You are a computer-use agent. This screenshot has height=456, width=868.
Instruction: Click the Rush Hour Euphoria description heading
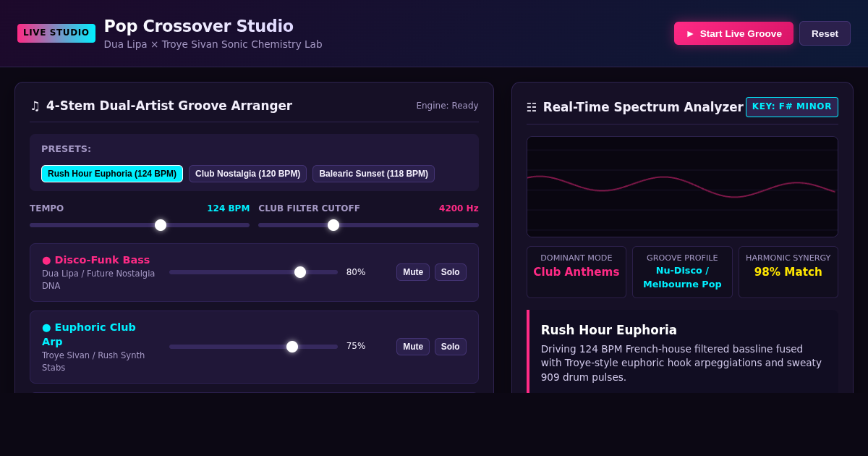click(x=609, y=330)
